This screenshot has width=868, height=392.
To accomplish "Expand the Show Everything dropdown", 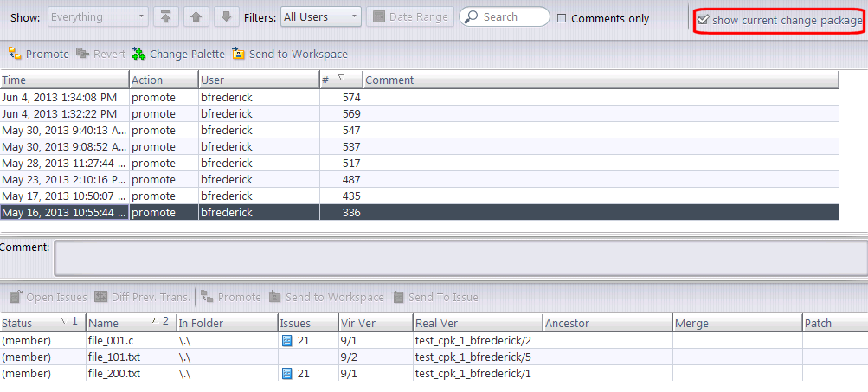I will pos(99,16).
